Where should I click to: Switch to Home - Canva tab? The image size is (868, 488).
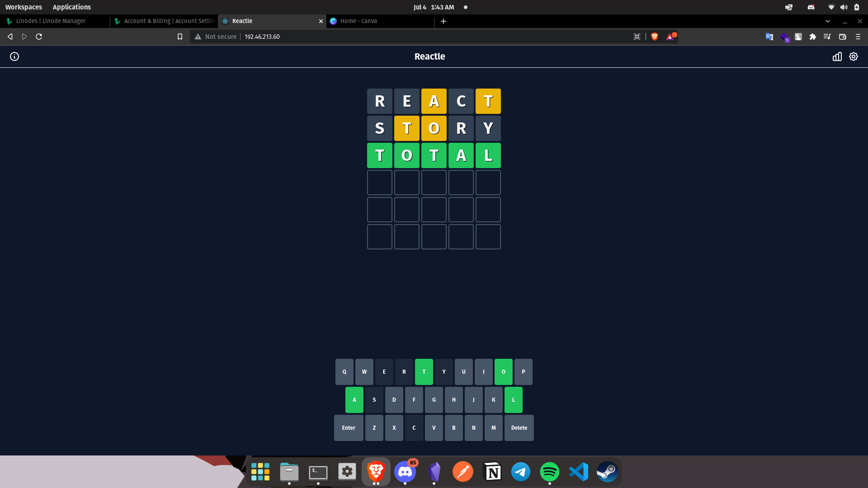tap(359, 21)
